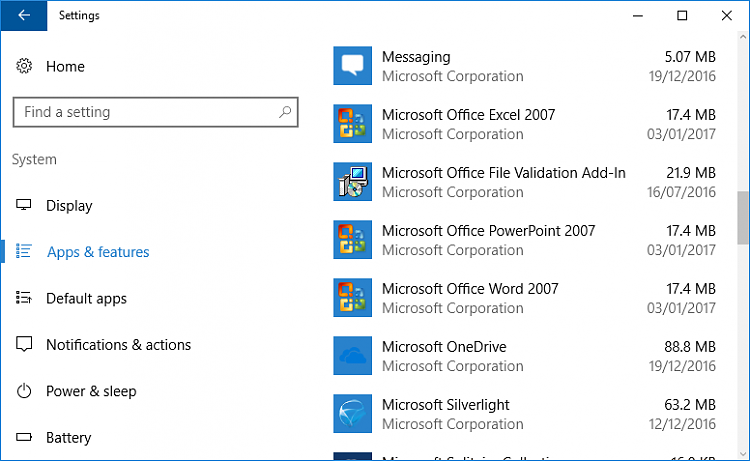Select the Apps & features list icon

(x=23, y=251)
